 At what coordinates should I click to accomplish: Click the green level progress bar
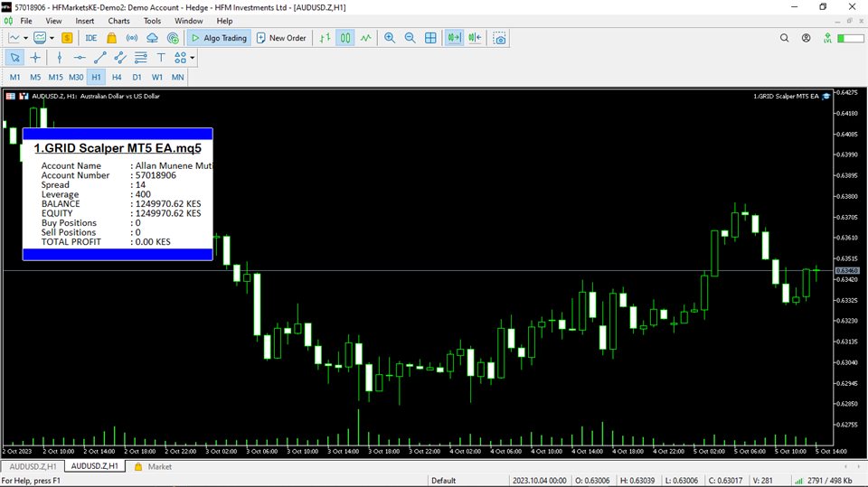[850, 38]
